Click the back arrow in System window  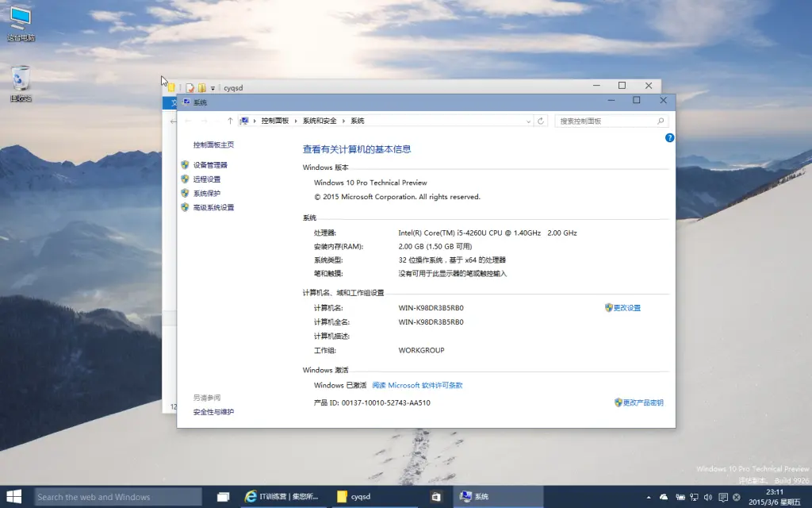(x=188, y=121)
